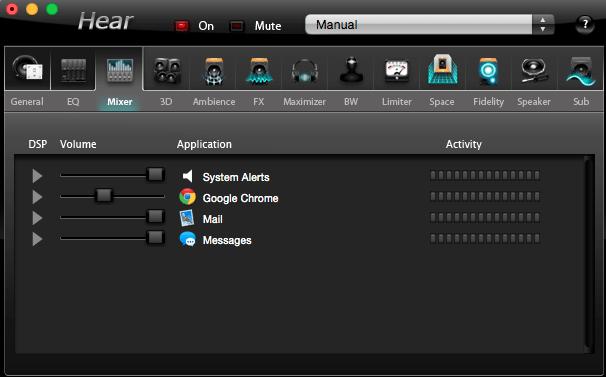This screenshot has height=377, width=606.
Task: Switch to the FX tab label
Action: click(259, 102)
